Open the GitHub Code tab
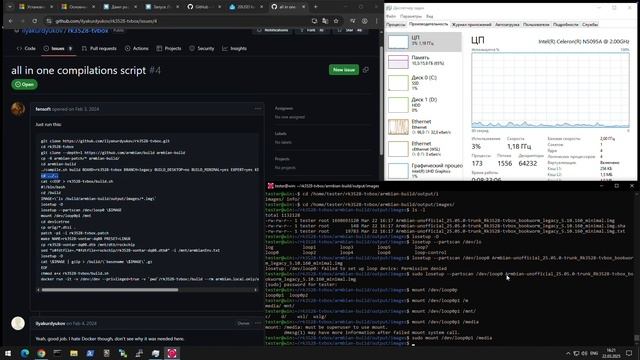The height and width of the screenshot is (360, 640). (26, 49)
